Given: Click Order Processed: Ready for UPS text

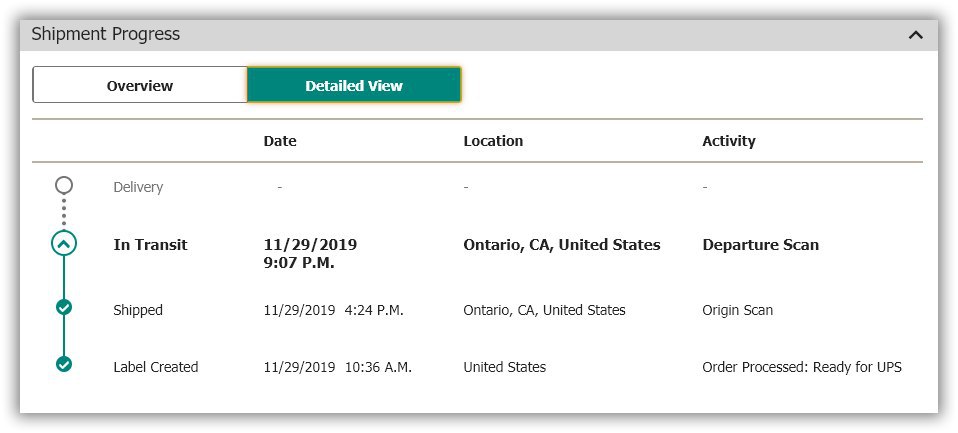Looking at the screenshot, I should 802,367.
